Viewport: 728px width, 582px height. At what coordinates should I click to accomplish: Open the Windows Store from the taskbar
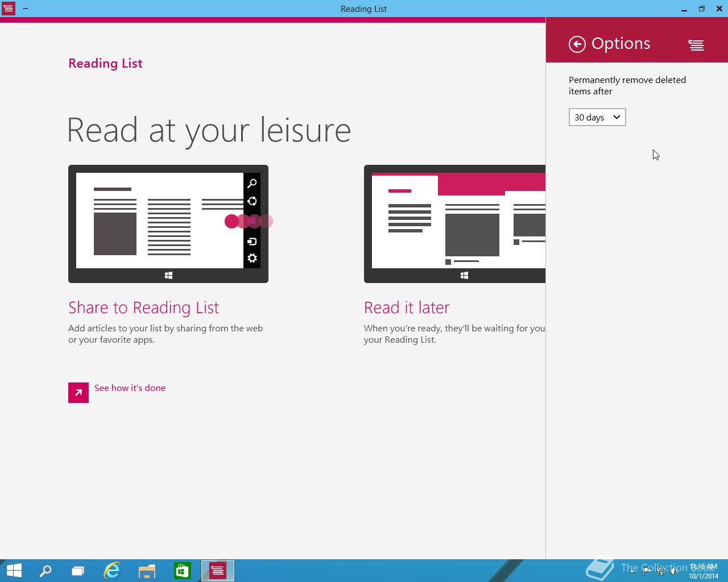pos(182,571)
